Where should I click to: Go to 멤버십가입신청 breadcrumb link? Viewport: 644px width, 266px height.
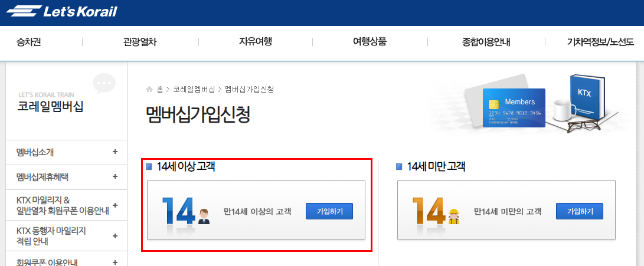tap(249, 89)
